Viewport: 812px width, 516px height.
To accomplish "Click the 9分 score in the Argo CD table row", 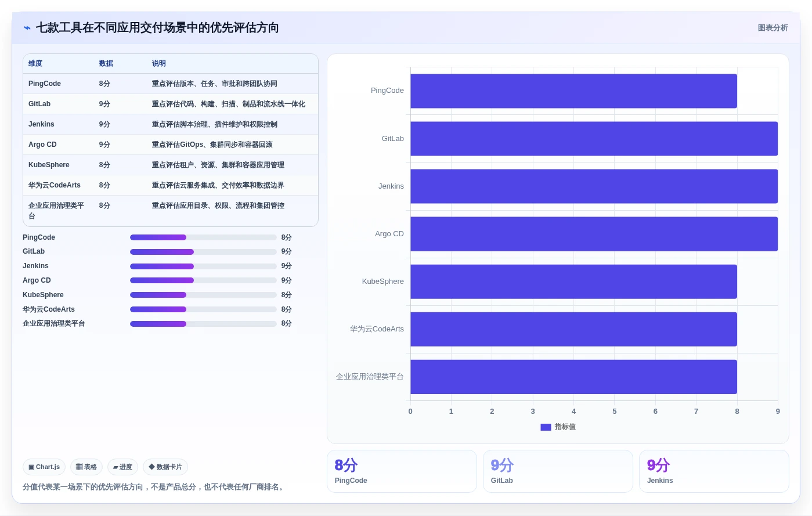I will [x=104, y=145].
